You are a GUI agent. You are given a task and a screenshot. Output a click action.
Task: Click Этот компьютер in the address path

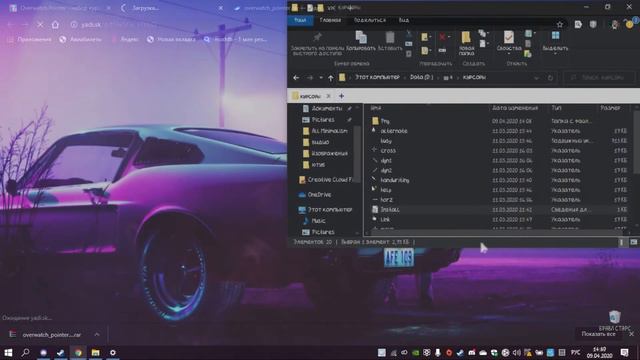377,77
